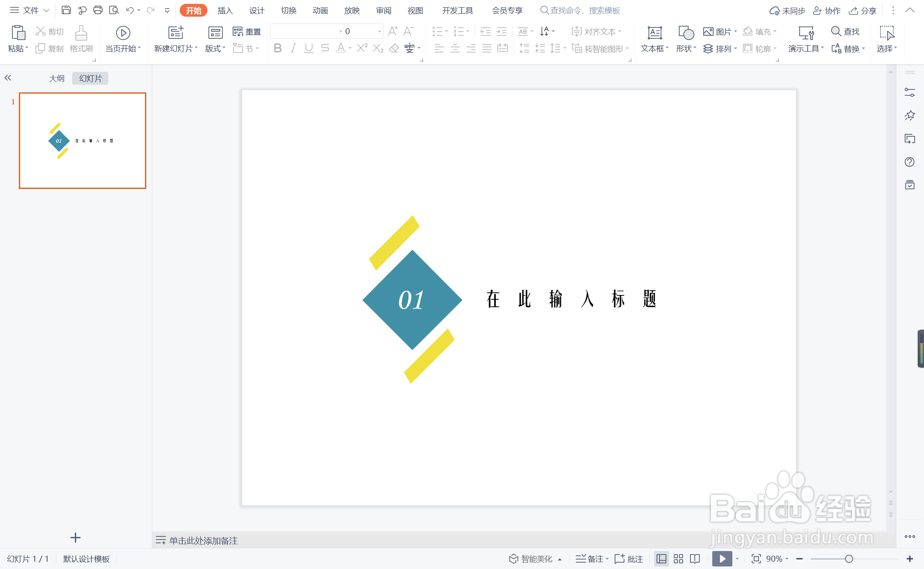This screenshot has height=569, width=924.
Task: Click the Share (分享) button
Action: pos(863,11)
